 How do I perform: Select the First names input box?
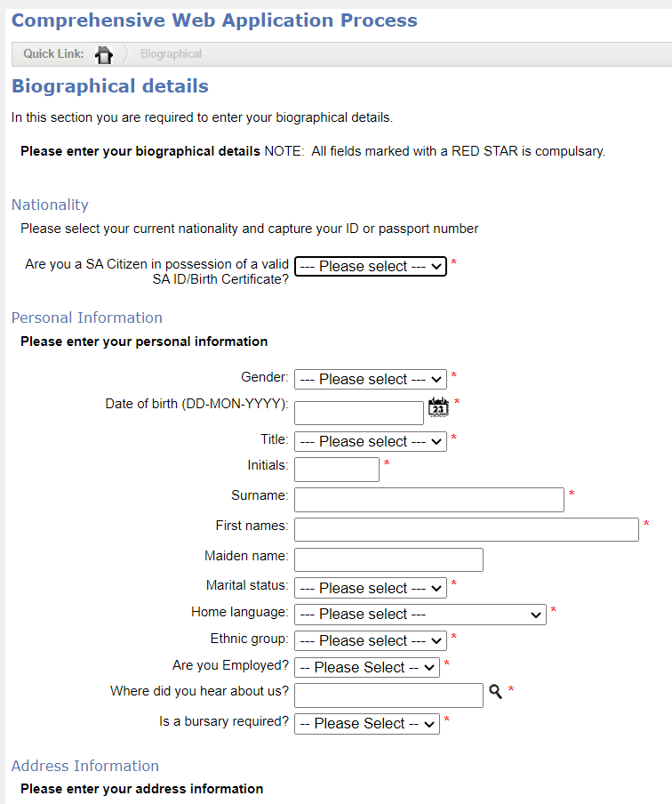(x=466, y=529)
